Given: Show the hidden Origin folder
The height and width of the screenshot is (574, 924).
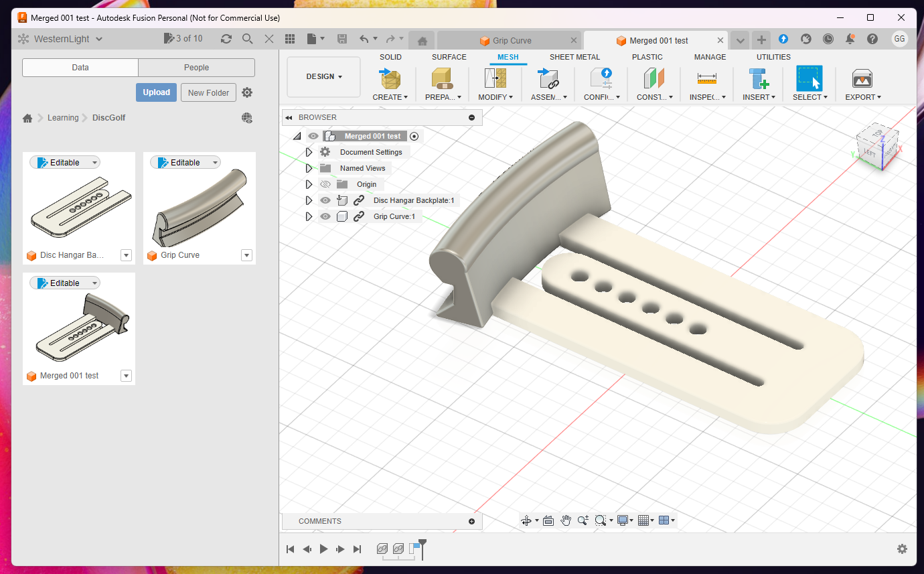Looking at the screenshot, I should (325, 184).
